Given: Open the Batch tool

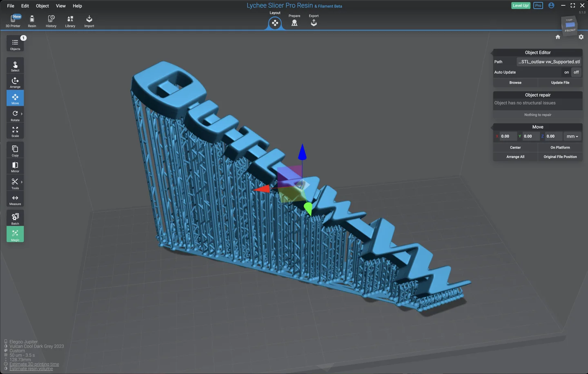Looking at the screenshot, I should tap(15, 219).
